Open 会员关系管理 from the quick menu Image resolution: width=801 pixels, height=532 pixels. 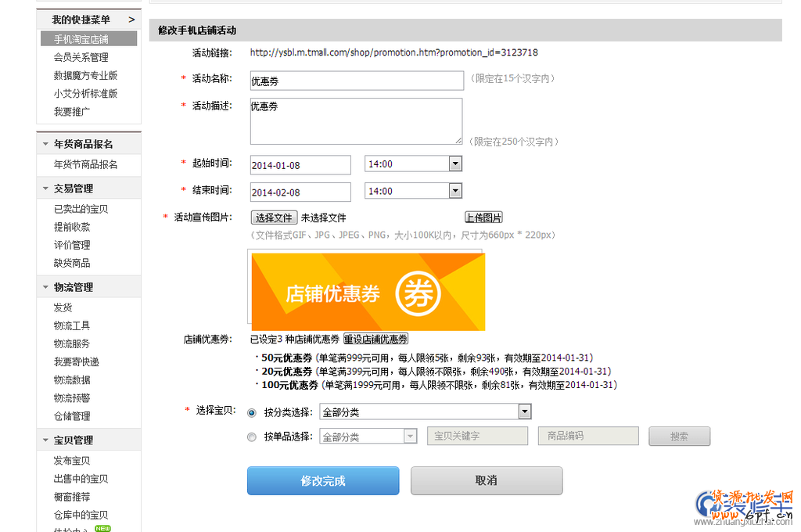pyautogui.click(x=81, y=57)
